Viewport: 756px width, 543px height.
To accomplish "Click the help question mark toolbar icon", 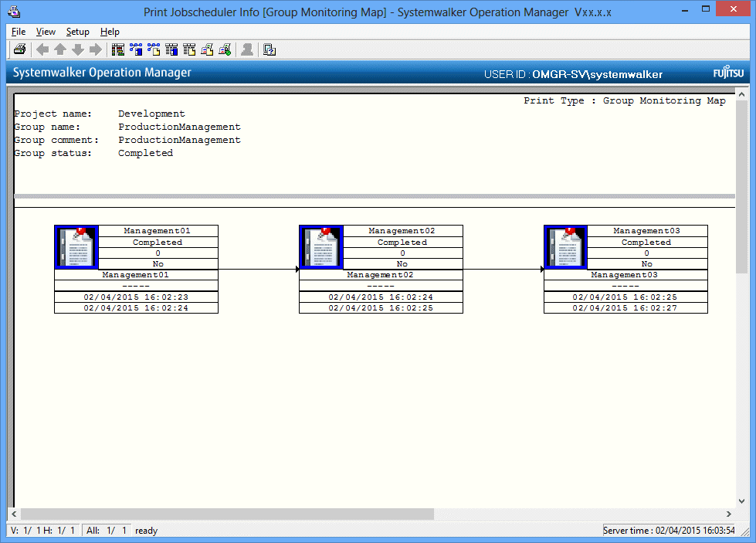I will pos(270,50).
